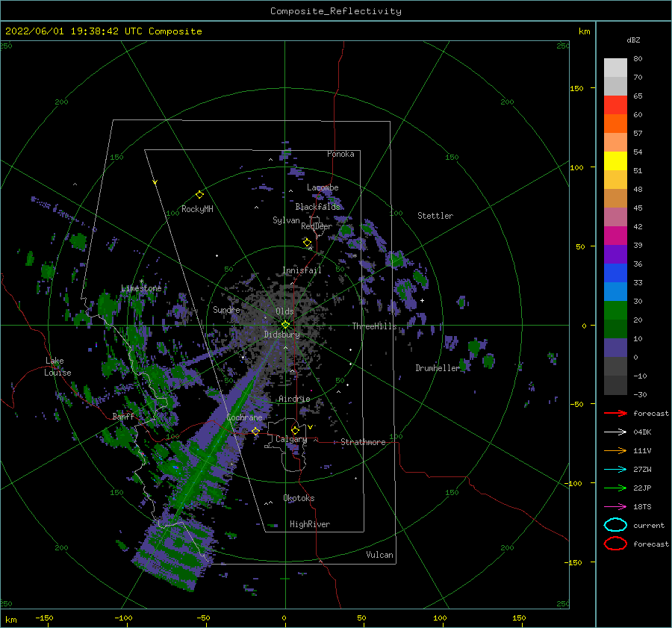
Task: Click the green 22JP arrow icon
Action: click(x=615, y=488)
